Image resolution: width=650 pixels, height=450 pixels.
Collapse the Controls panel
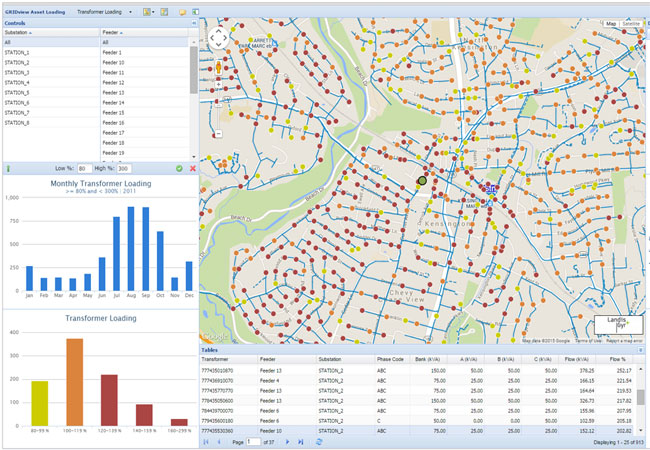click(194, 23)
